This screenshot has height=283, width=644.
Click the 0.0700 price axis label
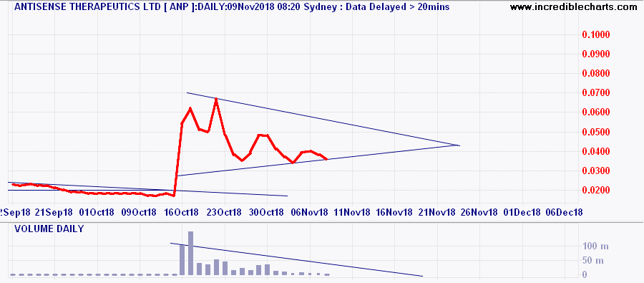[595, 93]
